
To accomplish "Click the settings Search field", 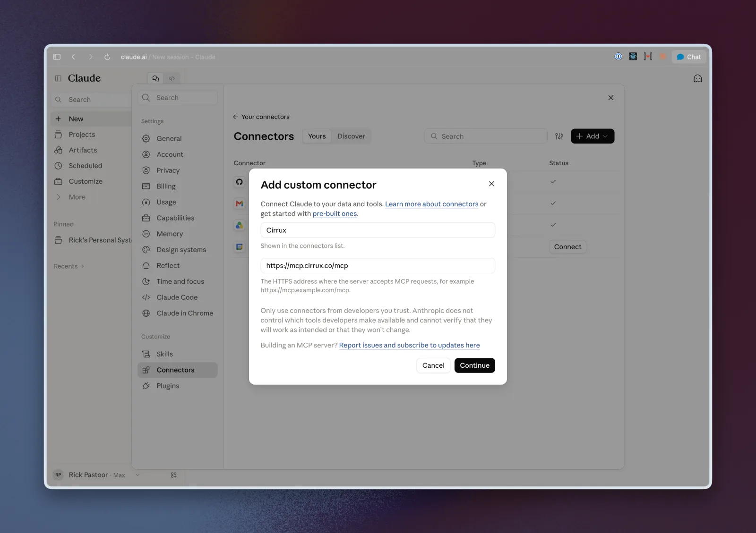I will coord(178,98).
